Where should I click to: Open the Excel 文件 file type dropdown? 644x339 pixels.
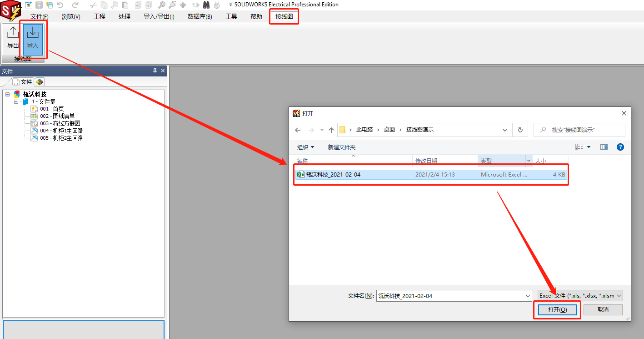pos(580,296)
